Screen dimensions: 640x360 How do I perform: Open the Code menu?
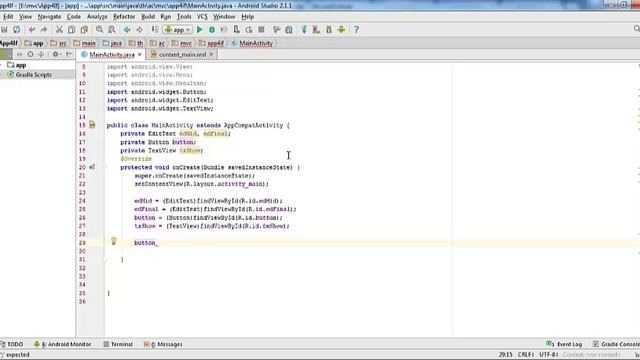click(x=74, y=17)
